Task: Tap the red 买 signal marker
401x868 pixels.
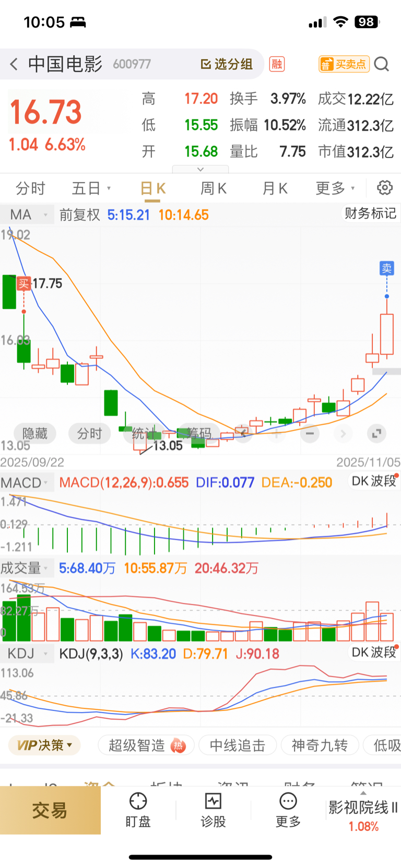Action: 23,283
